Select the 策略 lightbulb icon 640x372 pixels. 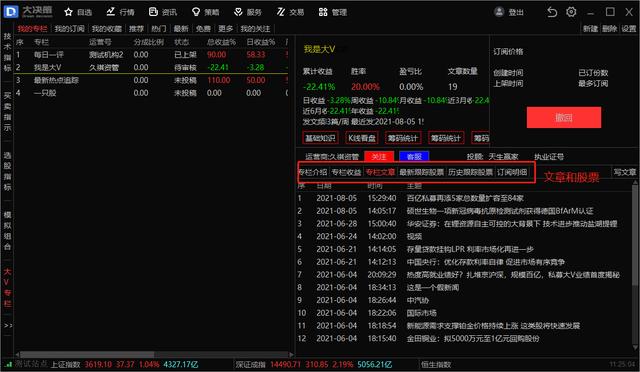196,12
